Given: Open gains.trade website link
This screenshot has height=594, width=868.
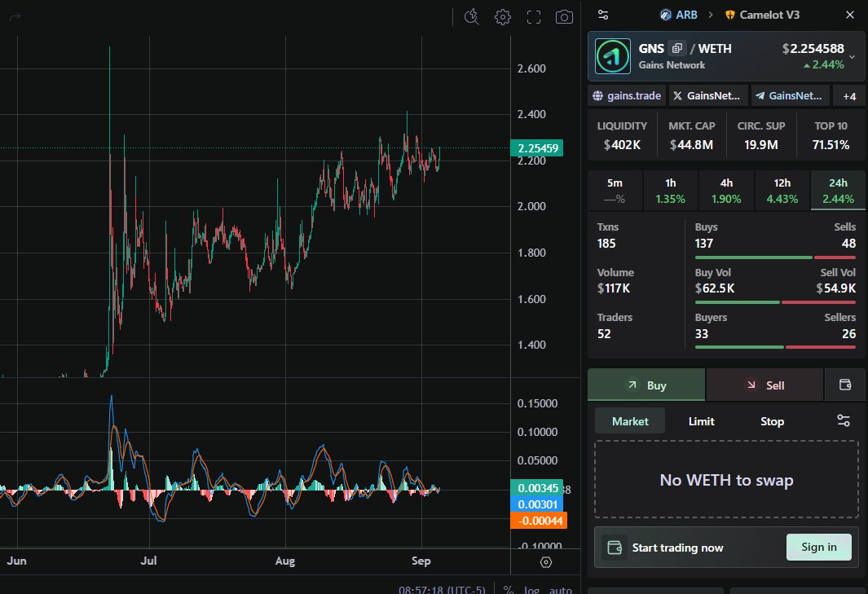Looking at the screenshot, I should click(627, 96).
